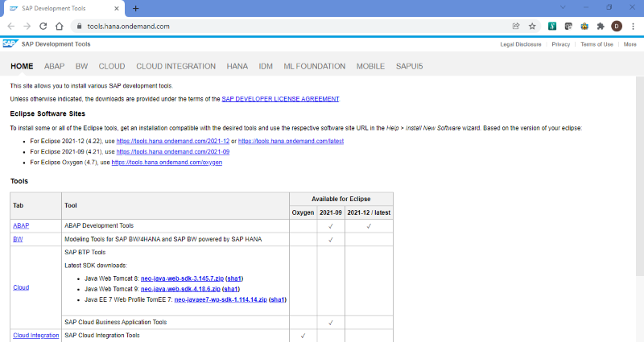Switch to the MOBILE tab
Screen dimensions: 644x342
[x=370, y=66]
